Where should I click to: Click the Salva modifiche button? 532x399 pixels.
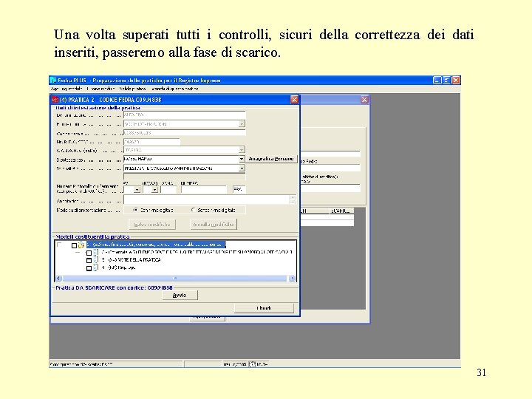(152, 225)
